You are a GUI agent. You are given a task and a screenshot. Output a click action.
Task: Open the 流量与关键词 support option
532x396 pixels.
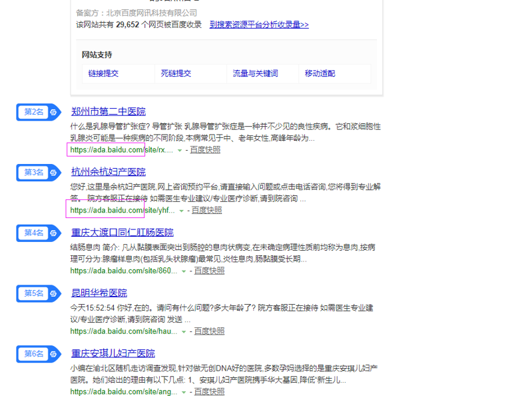pyautogui.click(x=255, y=73)
